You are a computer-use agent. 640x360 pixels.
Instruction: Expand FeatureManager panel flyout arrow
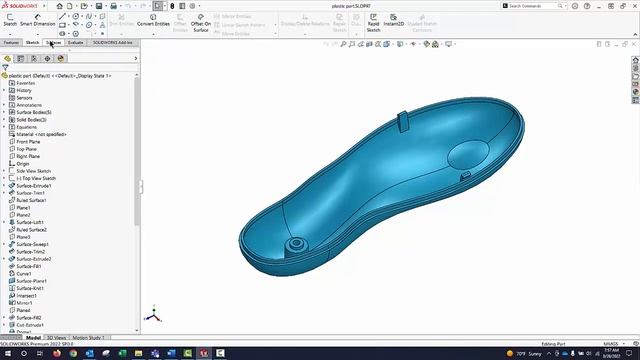(x=136, y=58)
